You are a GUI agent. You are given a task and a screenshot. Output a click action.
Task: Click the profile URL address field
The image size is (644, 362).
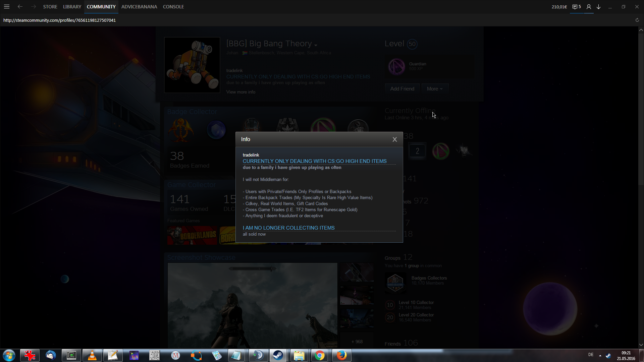click(x=59, y=20)
